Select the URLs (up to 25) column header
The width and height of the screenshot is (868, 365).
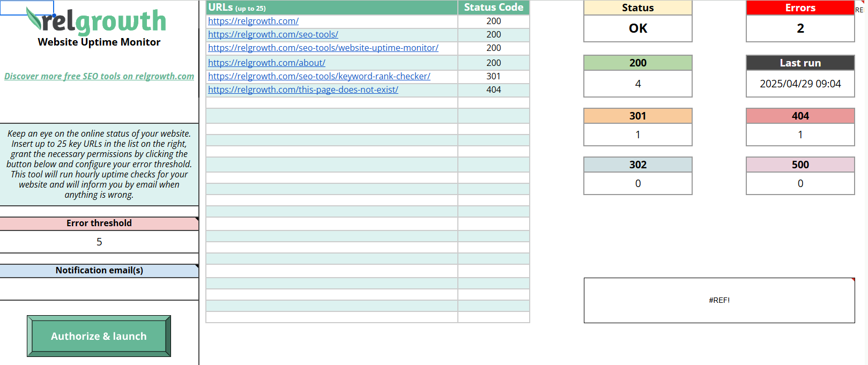coord(332,8)
